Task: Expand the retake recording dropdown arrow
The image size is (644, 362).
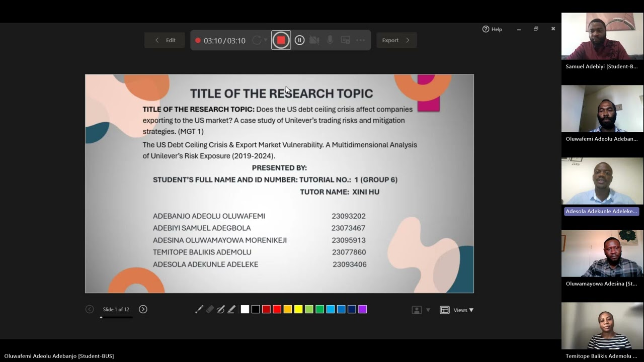Action: coord(266,40)
